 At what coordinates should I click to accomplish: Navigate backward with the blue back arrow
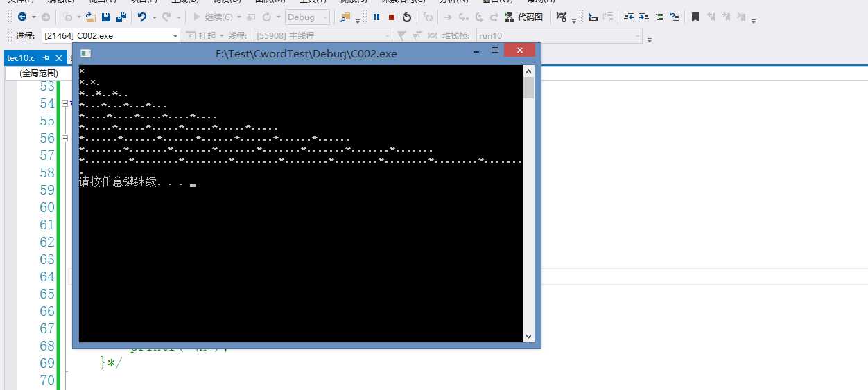(x=22, y=17)
